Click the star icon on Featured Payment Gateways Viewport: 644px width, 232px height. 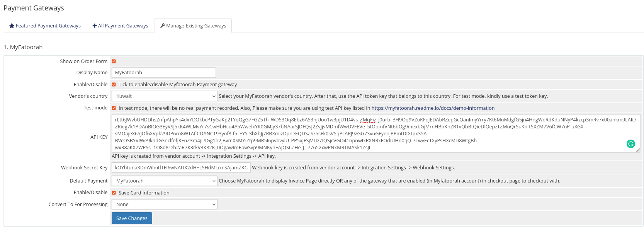[12, 26]
